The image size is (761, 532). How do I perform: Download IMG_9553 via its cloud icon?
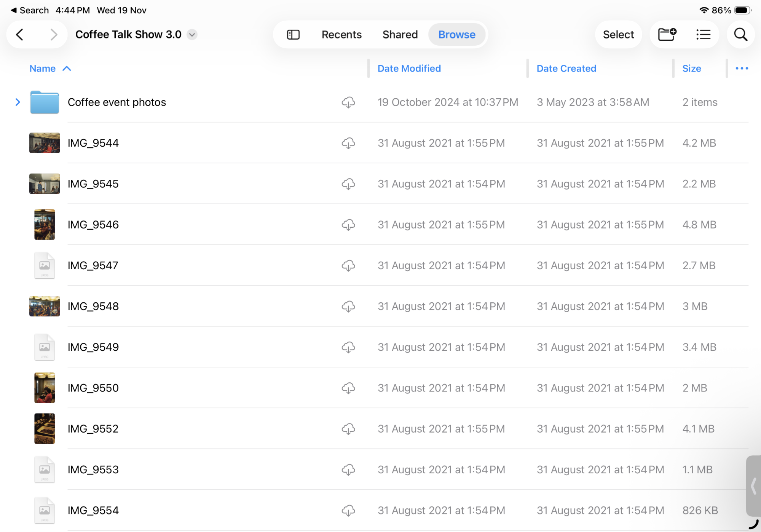tap(348, 470)
